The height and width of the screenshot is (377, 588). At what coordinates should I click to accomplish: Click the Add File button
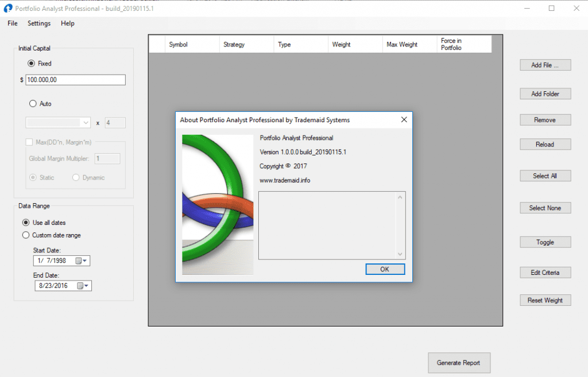pyautogui.click(x=546, y=65)
